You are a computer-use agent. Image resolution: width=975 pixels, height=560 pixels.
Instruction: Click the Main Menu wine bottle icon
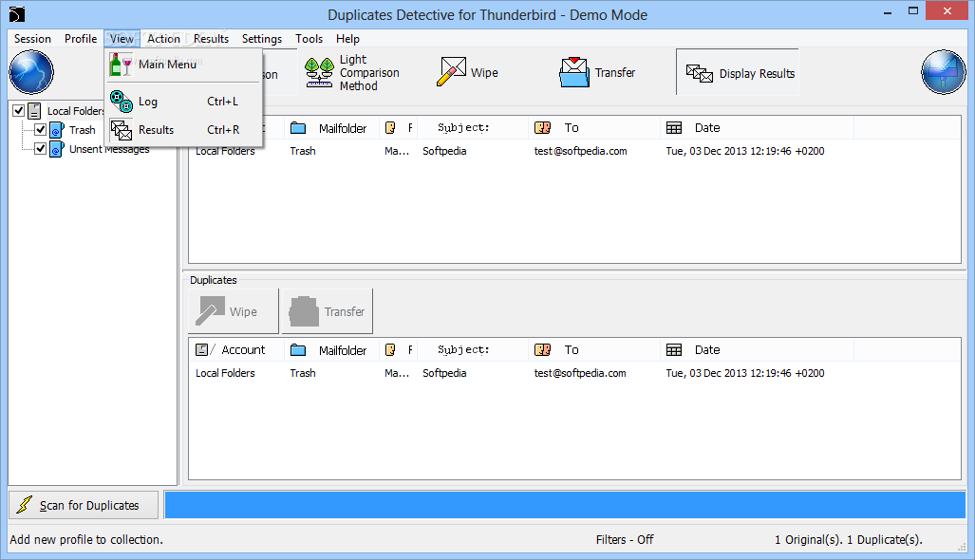(x=122, y=64)
